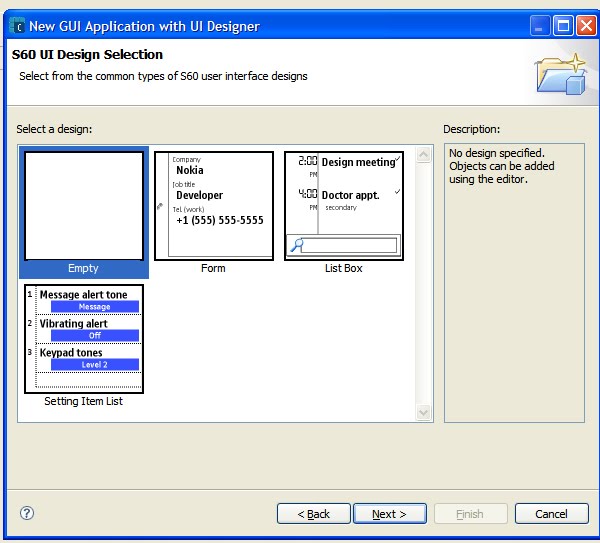The height and width of the screenshot is (543, 600).
Task: Click the help question mark icon
Action: click(27, 513)
